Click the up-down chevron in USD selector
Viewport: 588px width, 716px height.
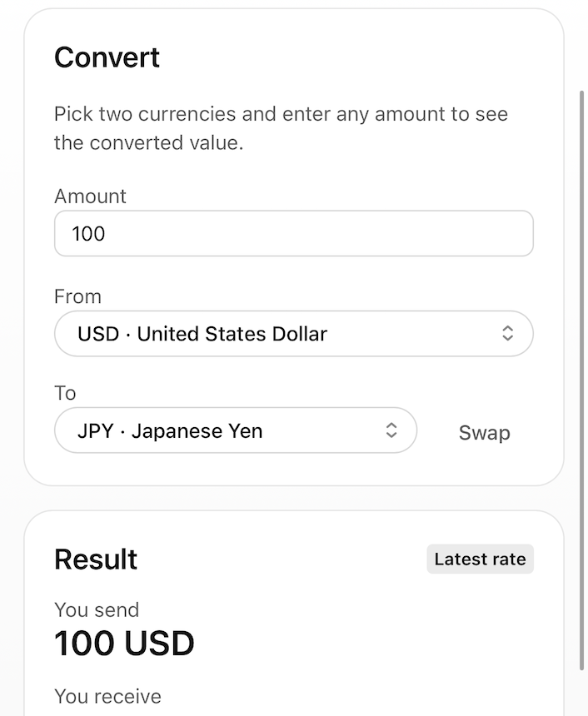pos(507,334)
